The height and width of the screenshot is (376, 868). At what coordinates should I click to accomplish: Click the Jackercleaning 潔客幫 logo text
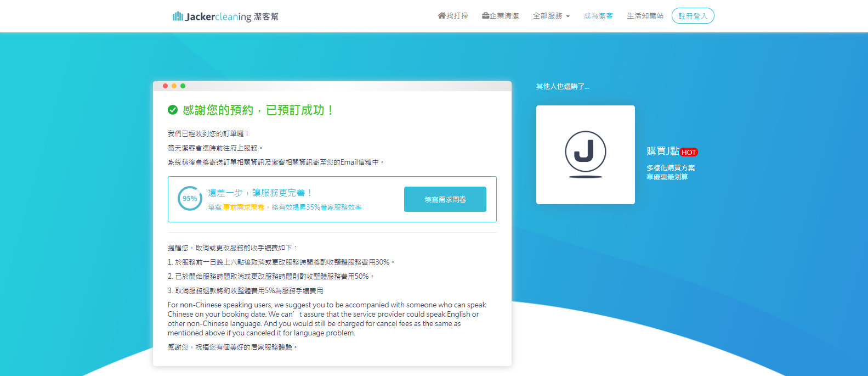(x=232, y=16)
